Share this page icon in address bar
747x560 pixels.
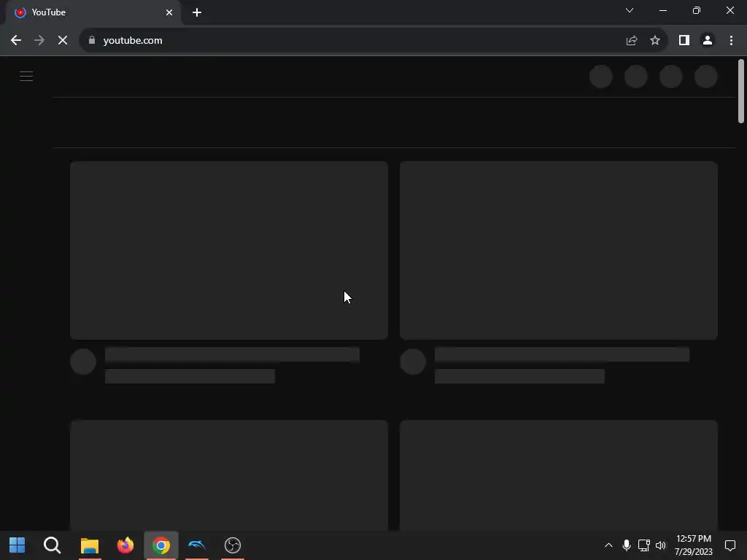click(632, 41)
